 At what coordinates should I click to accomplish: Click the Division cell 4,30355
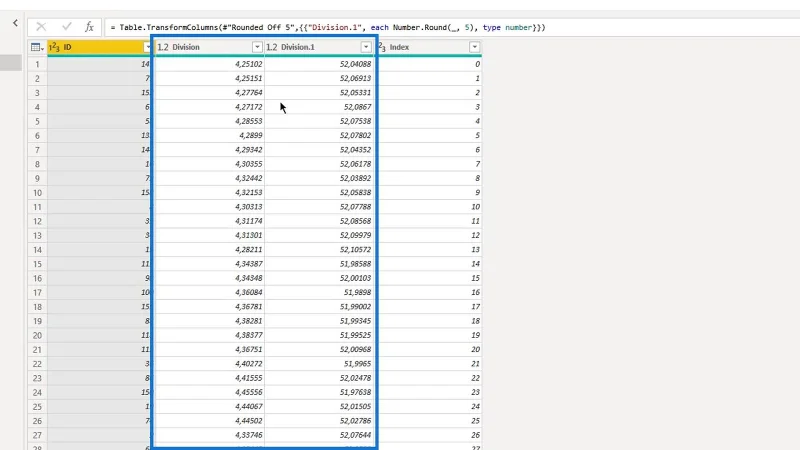[x=209, y=164]
